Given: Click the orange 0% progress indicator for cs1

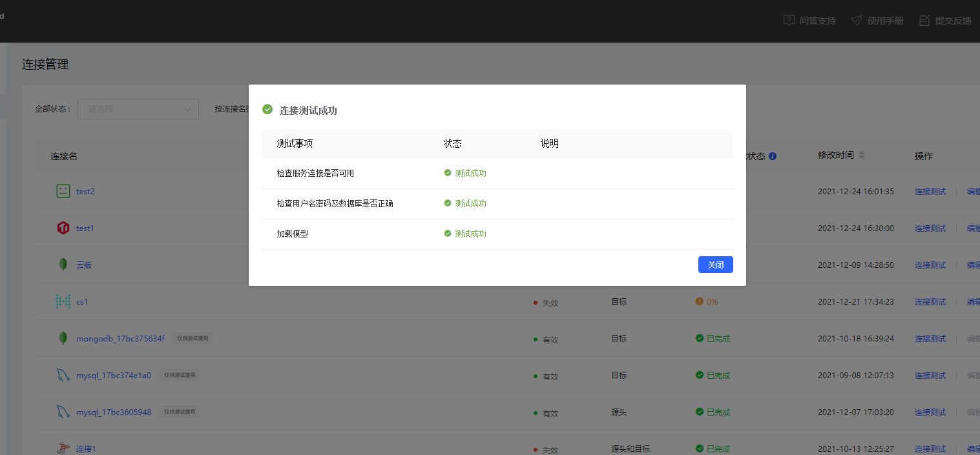Looking at the screenshot, I should click(x=706, y=301).
